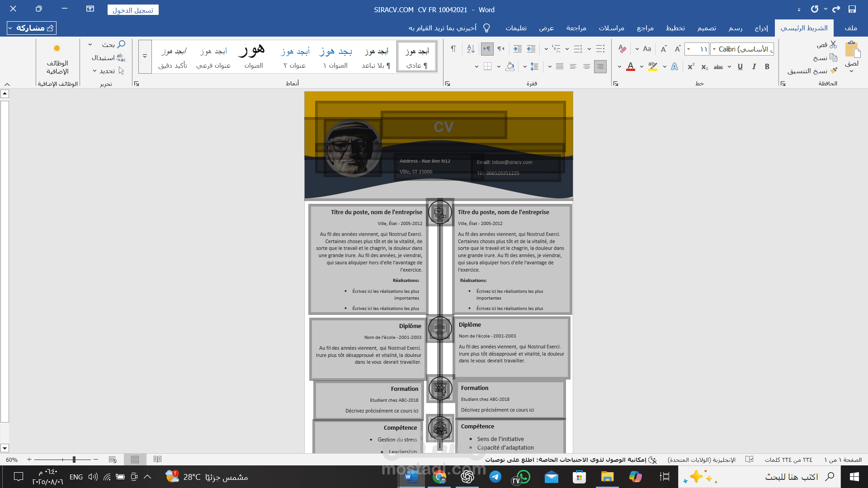Image resolution: width=868 pixels, height=488 pixels.
Task: Open the Paragraph dialog launcher
Action: (448, 84)
